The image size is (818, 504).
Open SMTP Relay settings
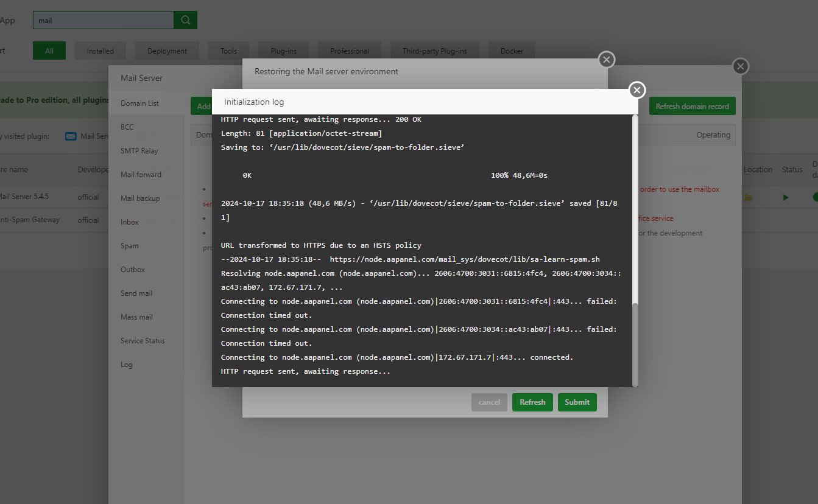click(146, 151)
